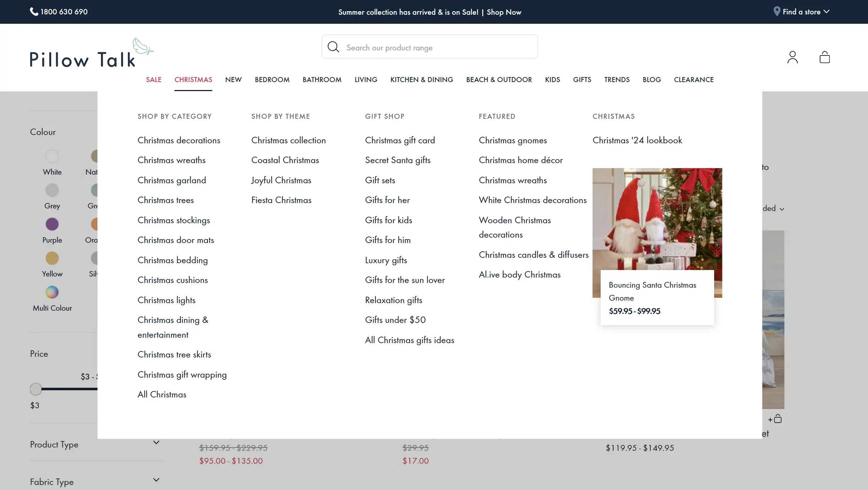Open Christmas candles & diffusers link

pos(534,255)
